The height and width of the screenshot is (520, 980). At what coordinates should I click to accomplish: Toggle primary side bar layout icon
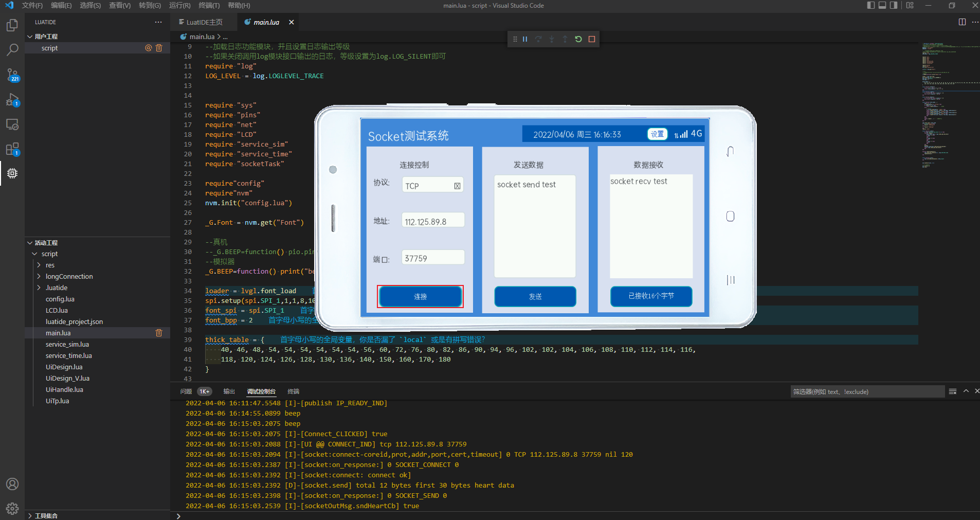(870, 5)
